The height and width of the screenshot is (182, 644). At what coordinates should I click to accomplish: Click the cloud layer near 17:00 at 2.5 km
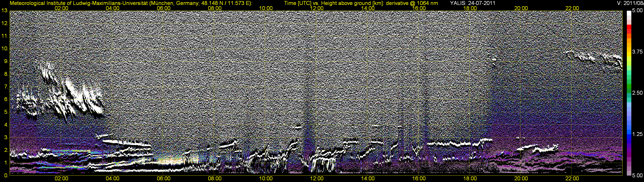coord(449,144)
